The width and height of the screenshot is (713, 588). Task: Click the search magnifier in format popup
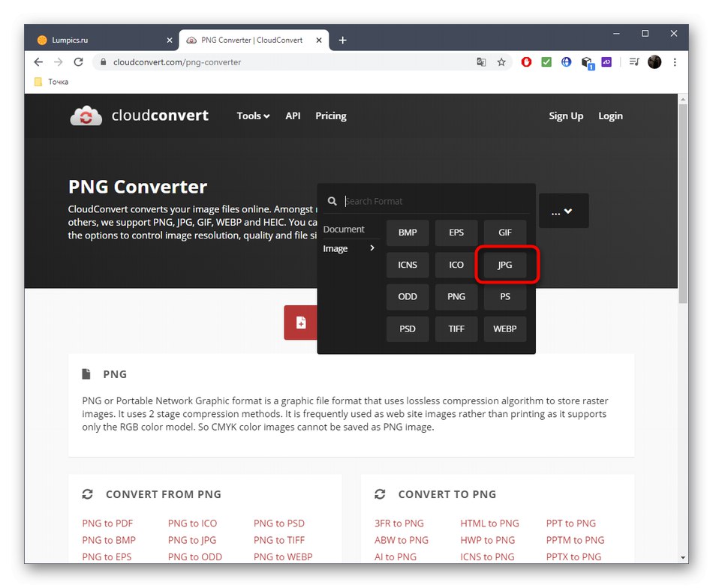pyautogui.click(x=332, y=201)
